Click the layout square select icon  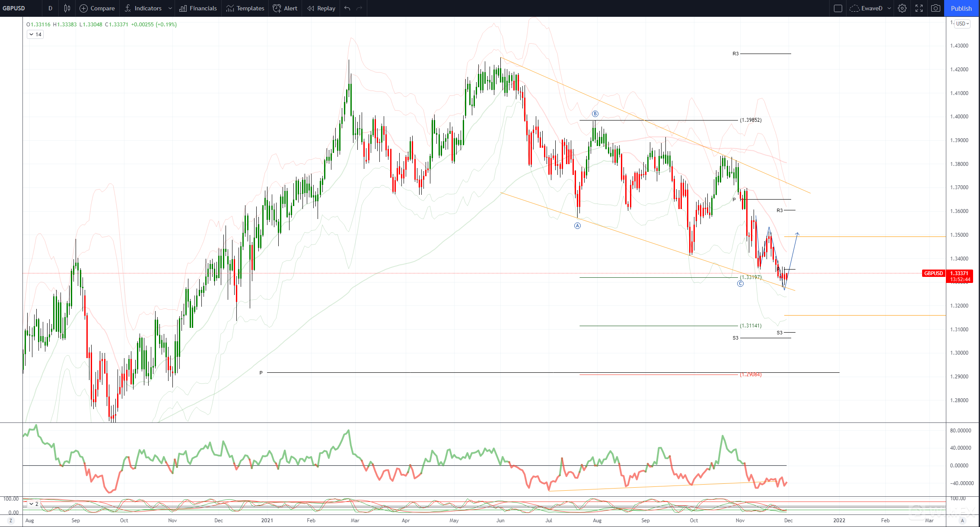pos(838,8)
